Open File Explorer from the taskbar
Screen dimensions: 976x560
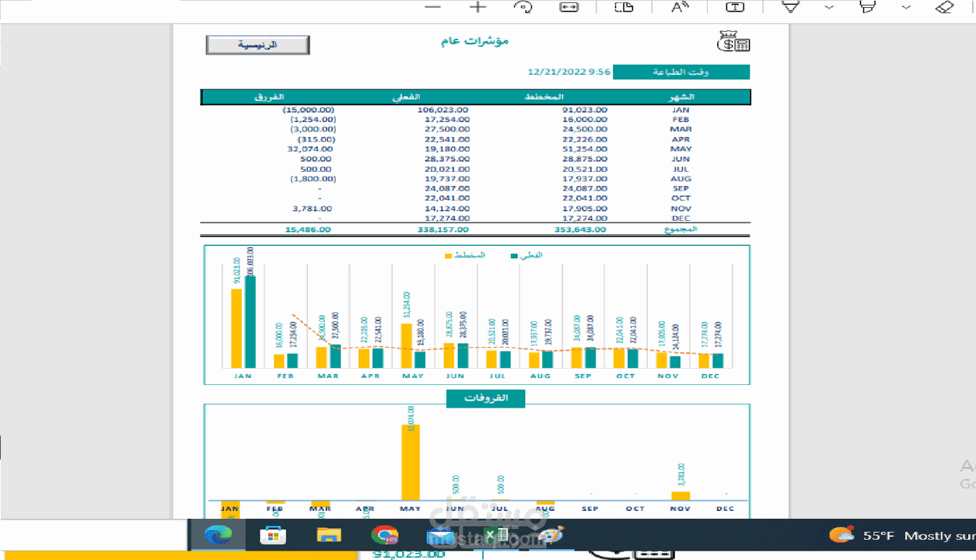pyautogui.click(x=329, y=535)
